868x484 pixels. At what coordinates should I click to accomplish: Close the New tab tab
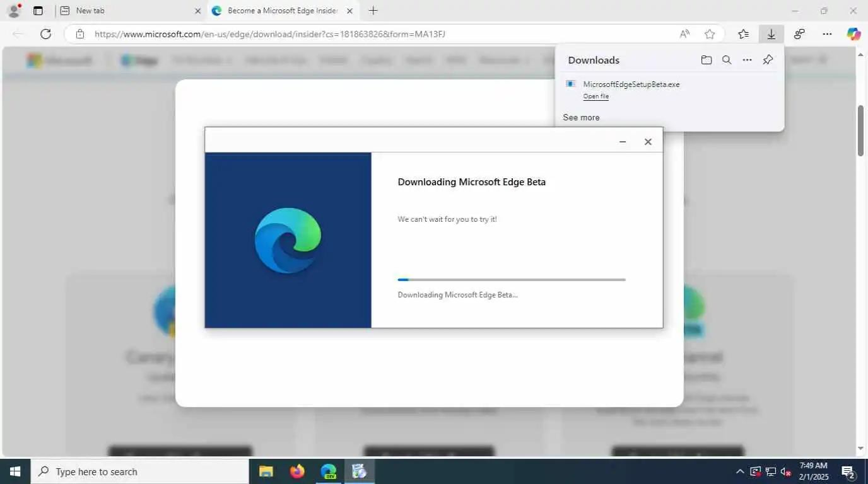[197, 11]
